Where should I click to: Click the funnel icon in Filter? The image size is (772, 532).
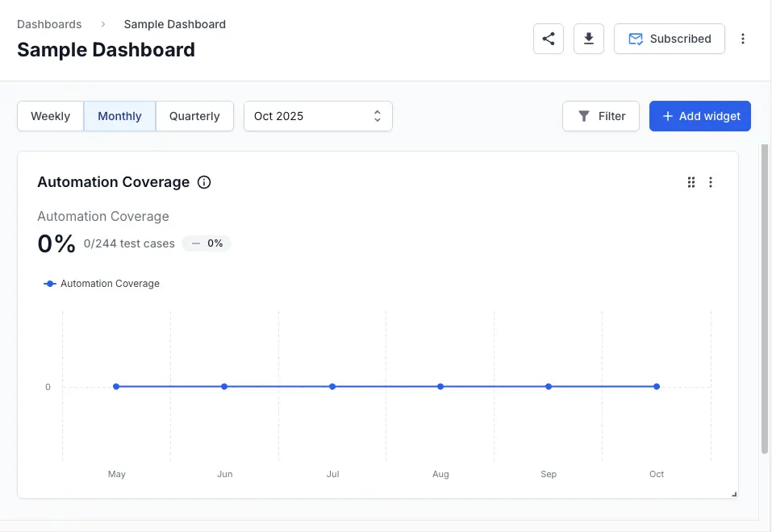[x=584, y=116]
